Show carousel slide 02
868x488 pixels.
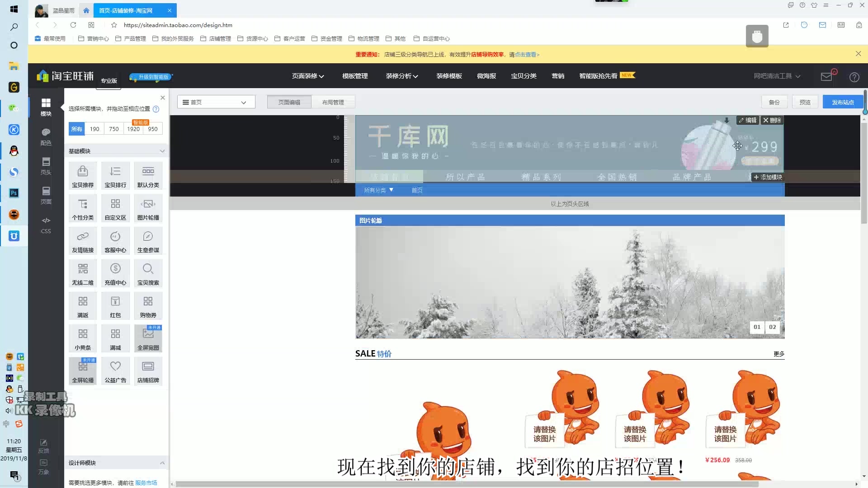pos(773,327)
